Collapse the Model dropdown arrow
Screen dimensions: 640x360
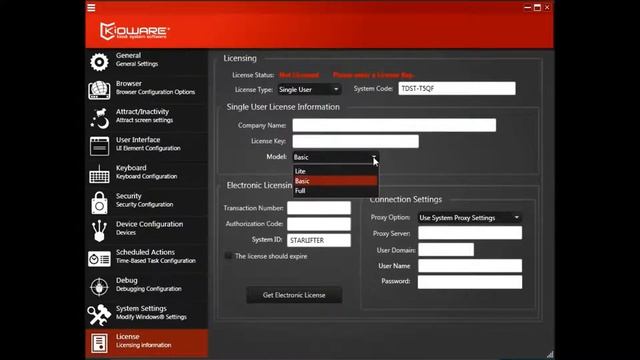pyautogui.click(x=373, y=157)
